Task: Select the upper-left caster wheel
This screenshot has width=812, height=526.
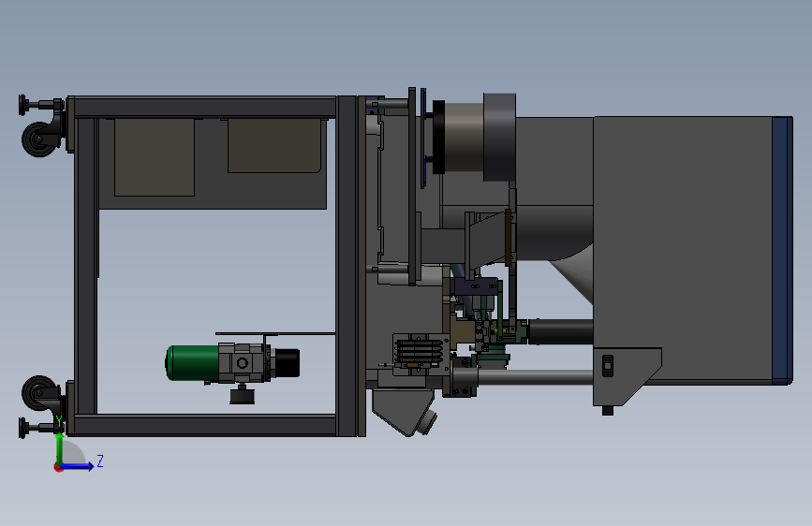Action: coord(38,139)
